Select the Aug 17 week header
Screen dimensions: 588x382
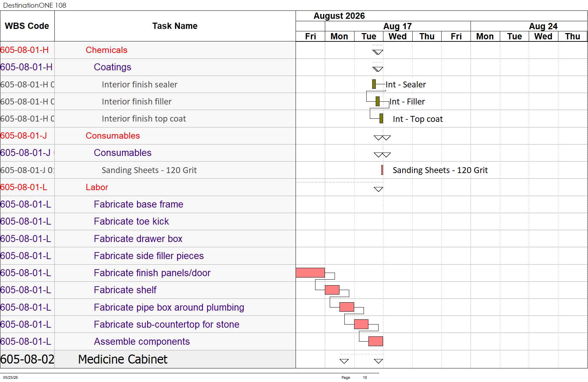point(398,26)
